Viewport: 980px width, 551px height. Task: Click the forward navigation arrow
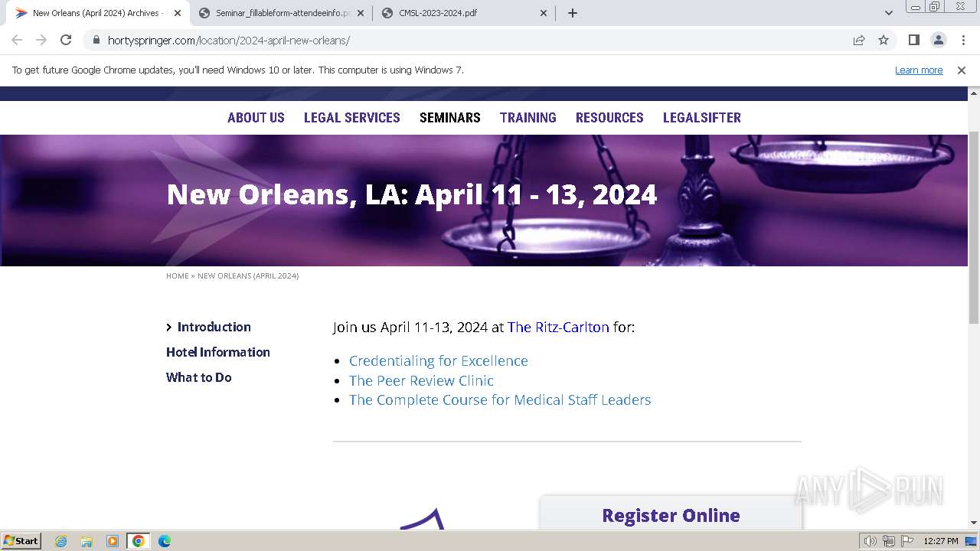(41, 40)
